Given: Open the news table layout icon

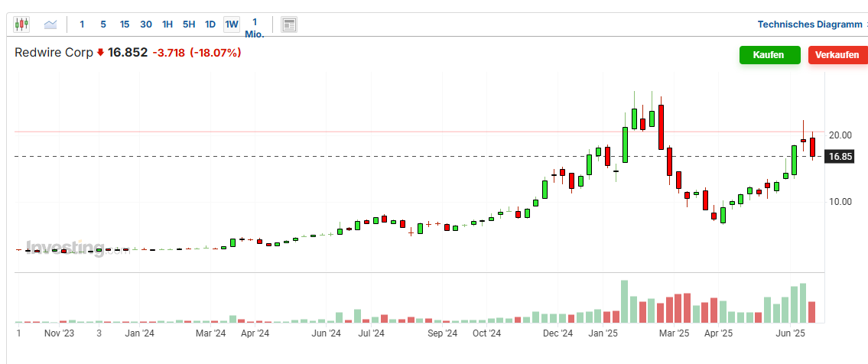Looking at the screenshot, I should [x=289, y=24].
